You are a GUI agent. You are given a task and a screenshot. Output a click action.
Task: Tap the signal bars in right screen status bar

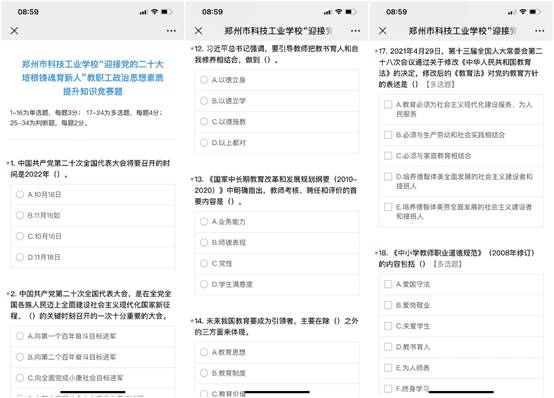coord(512,12)
